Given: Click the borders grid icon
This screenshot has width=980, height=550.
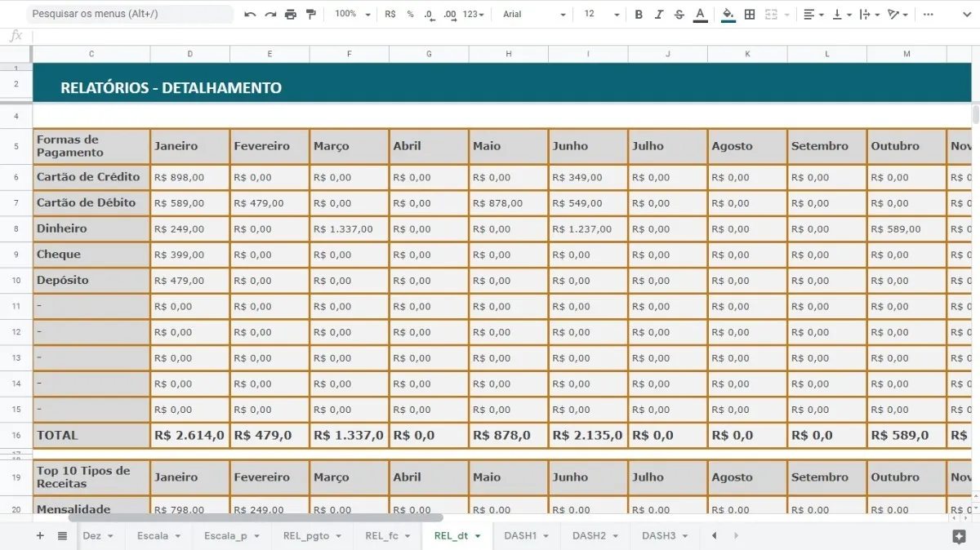Looking at the screenshot, I should 749,15.
